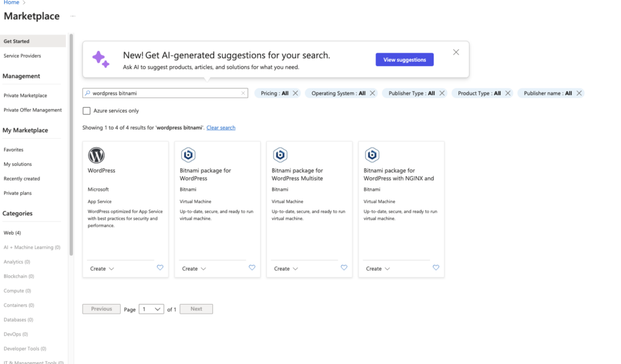Open Bitnami package for WordPress with NGINX title
This screenshot has width=621, height=364.
[x=399, y=174]
